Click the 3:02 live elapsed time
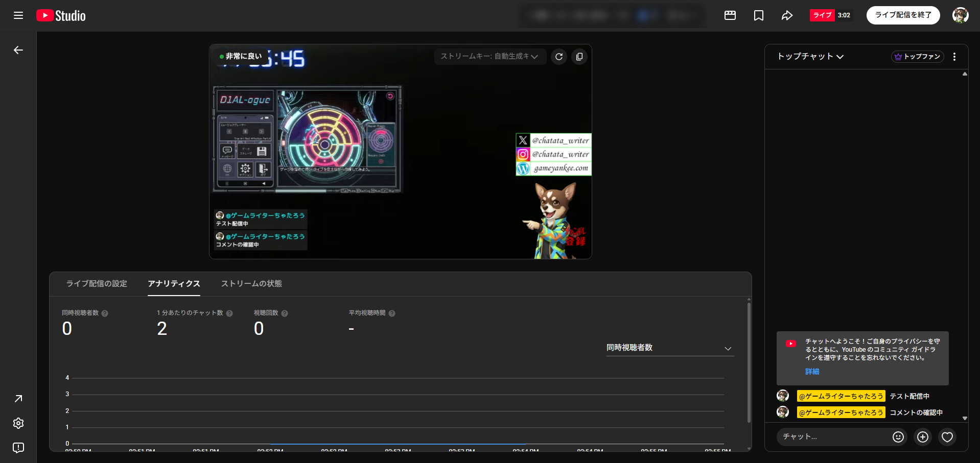The width and height of the screenshot is (980, 463). tap(844, 15)
